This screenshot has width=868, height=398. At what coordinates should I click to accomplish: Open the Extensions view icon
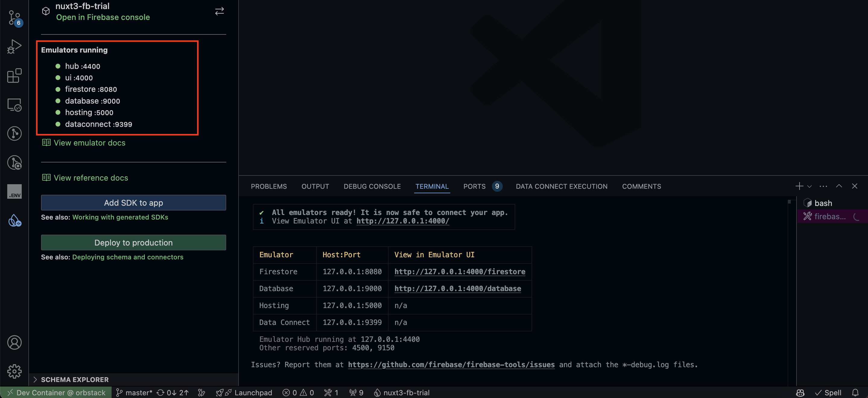point(15,75)
